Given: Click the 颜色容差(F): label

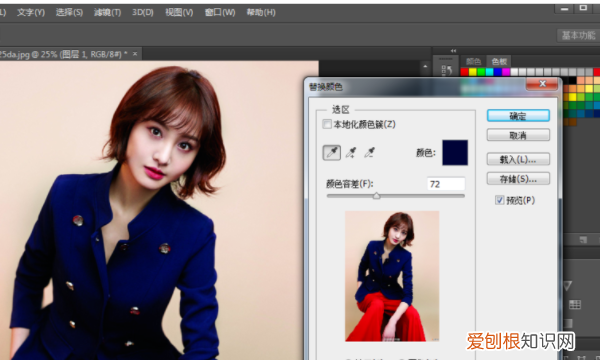Looking at the screenshot, I should coord(350,184).
